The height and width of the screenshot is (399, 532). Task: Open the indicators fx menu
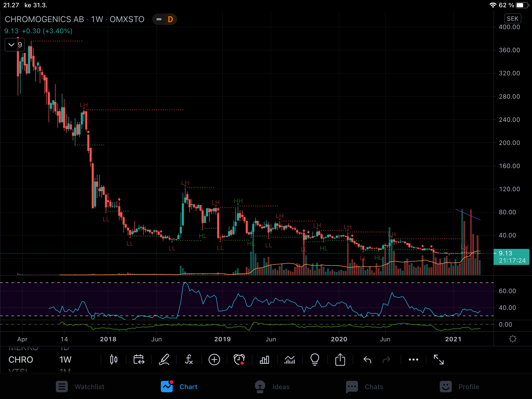(x=189, y=360)
